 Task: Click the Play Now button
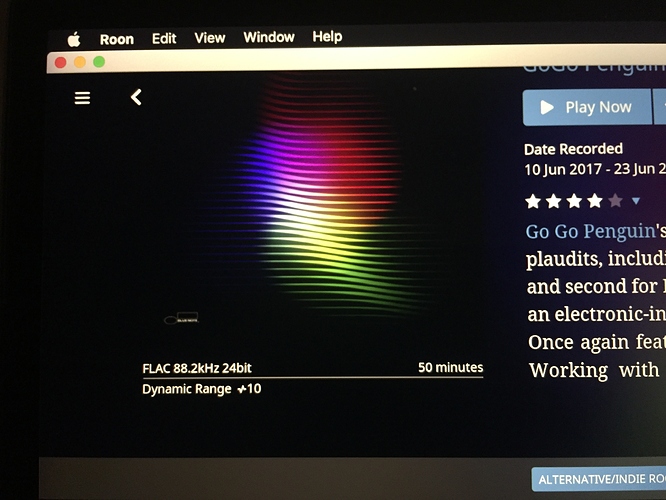pyautogui.click(x=587, y=107)
